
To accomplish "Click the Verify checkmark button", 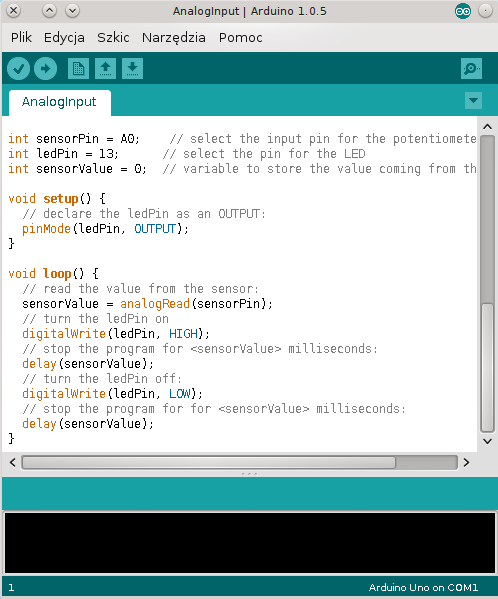I will point(18,69).
